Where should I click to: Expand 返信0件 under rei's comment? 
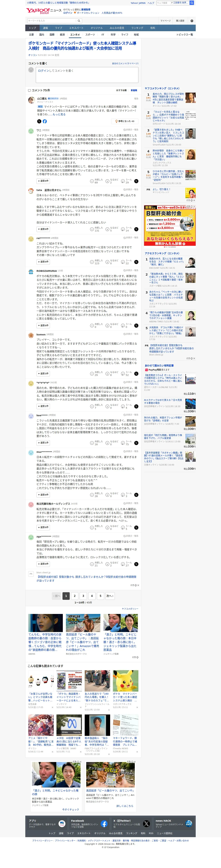click(x=43, y=262)
